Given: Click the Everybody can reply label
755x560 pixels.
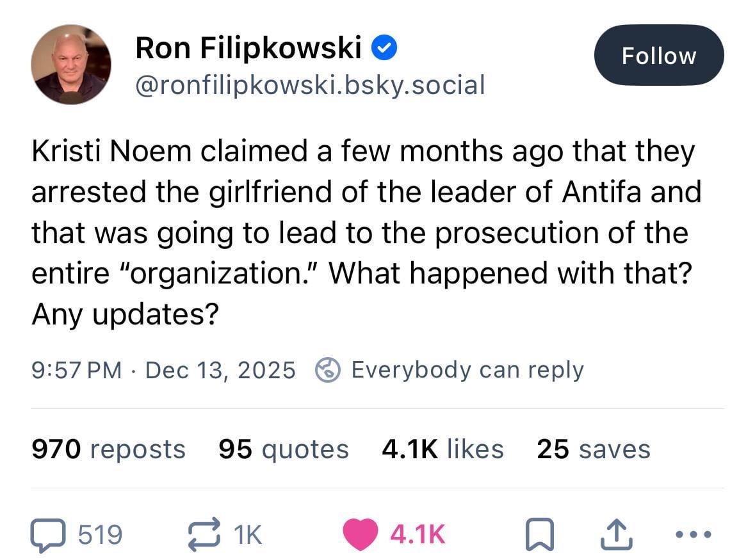Looking at the screenshot, I should coord(467,369).
